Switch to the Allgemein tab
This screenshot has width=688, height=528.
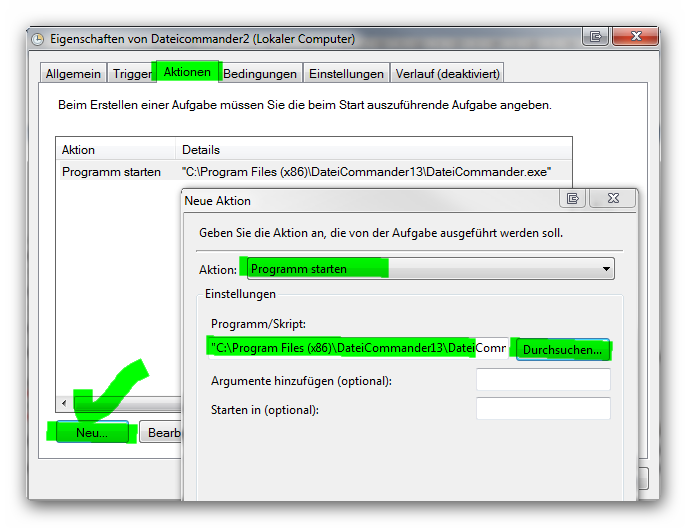72,73
